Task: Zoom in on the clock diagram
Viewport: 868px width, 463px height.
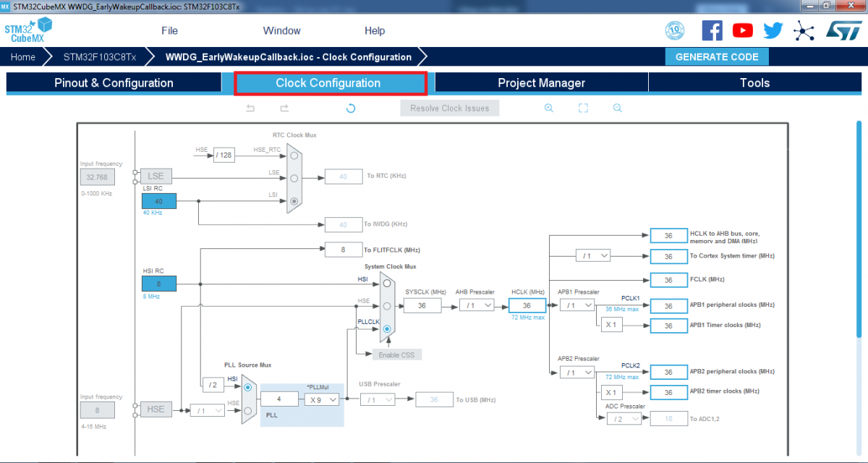Action: 549,109
